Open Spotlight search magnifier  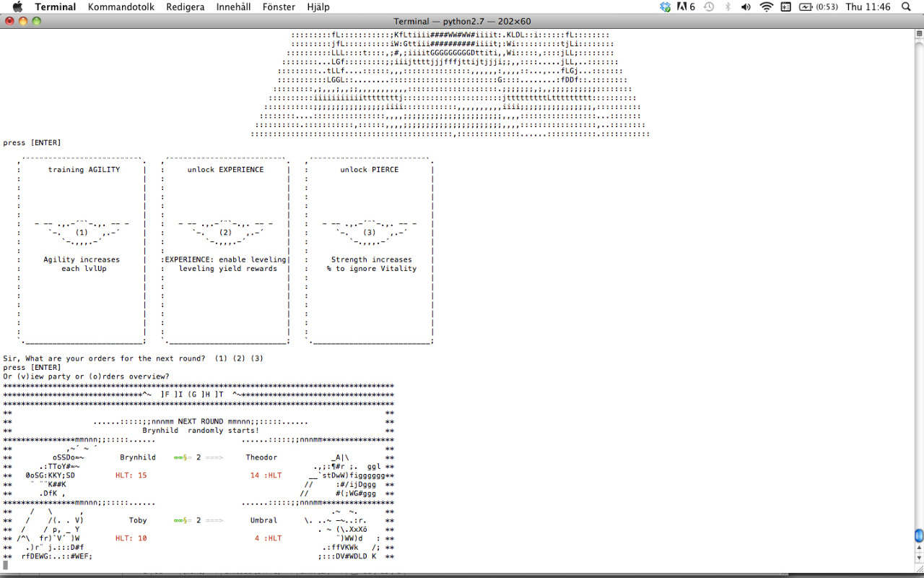point(905,7)
